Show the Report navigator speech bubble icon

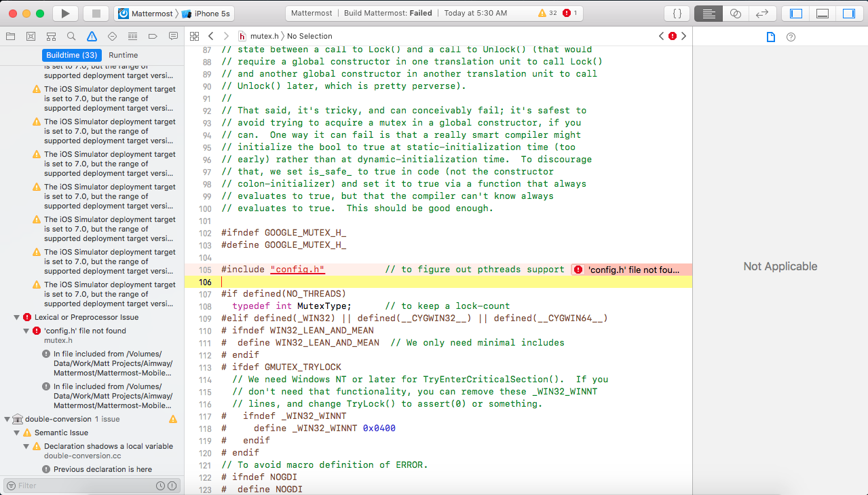[173, 35]
